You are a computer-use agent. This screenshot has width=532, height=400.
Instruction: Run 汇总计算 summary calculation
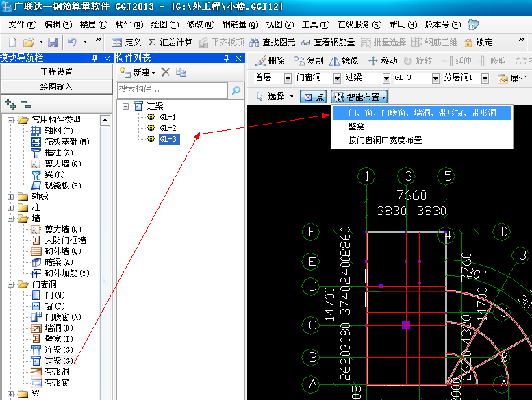170,42
